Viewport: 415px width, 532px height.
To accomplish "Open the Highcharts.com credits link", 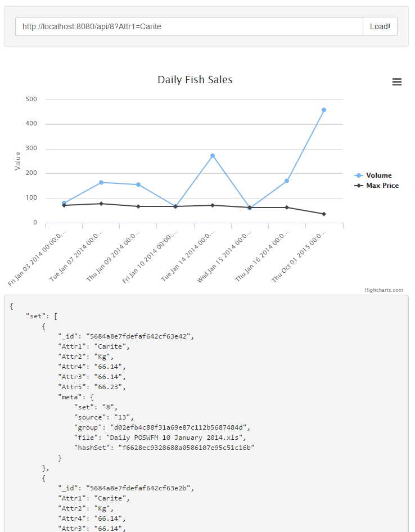I will coord(384,290).
